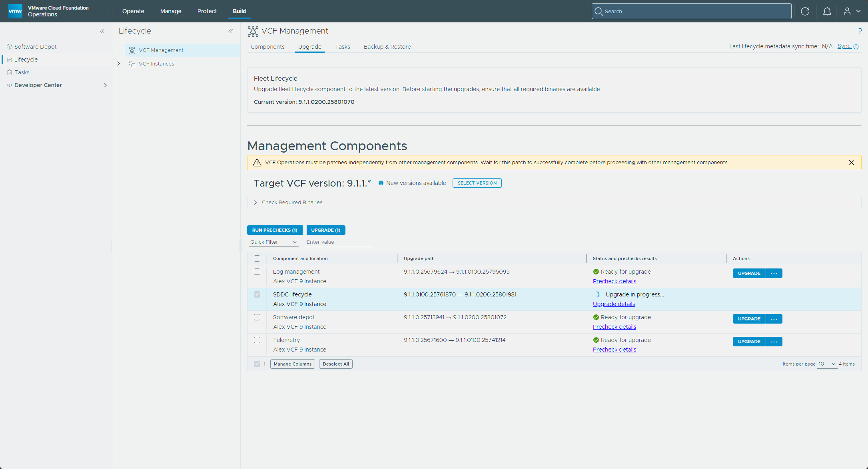868x469 pixels.
Task: Click the SELECT VERSION button
Action: coord(477,183)
